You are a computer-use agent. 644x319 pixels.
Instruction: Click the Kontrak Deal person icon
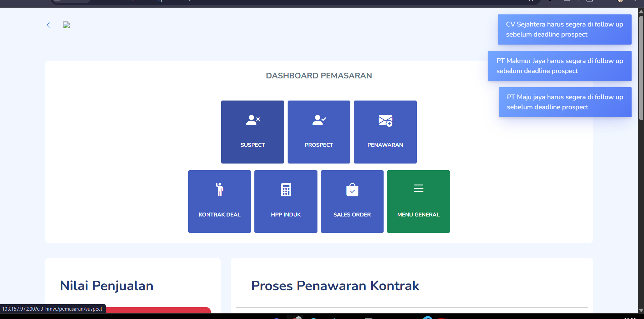tap(219, 190)
